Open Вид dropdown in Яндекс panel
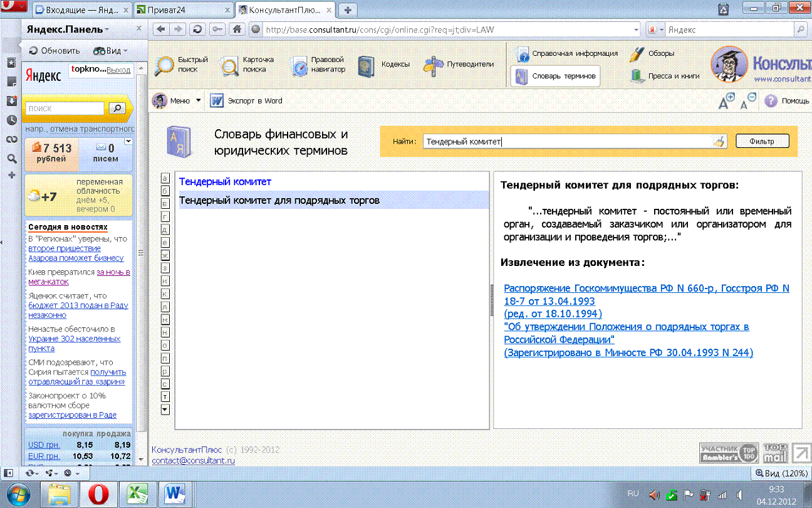 click(110, 51)
